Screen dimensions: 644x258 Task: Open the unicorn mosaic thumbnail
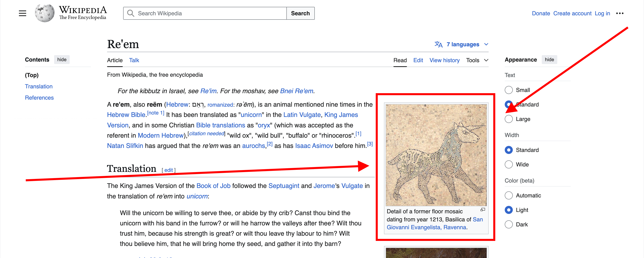[436, 155]
